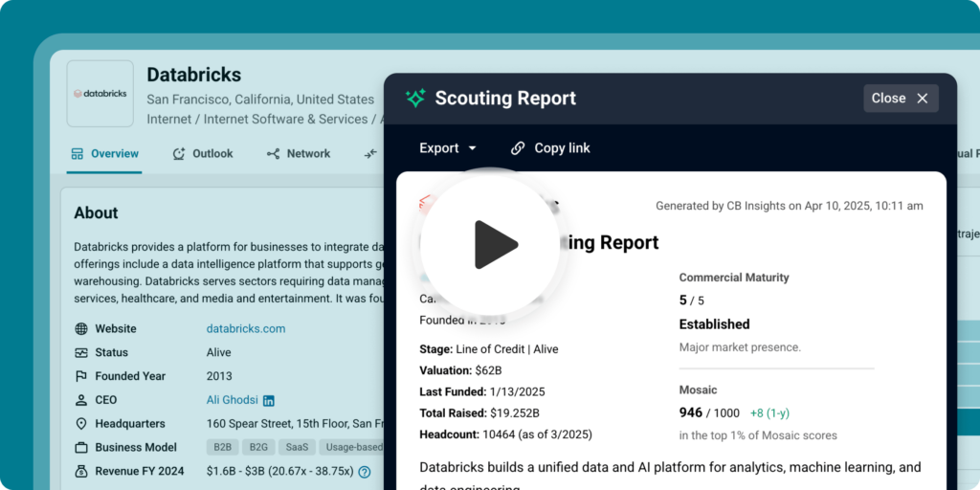Open the Outlook tab
980x490 pixels.
(x=203, y=154)
